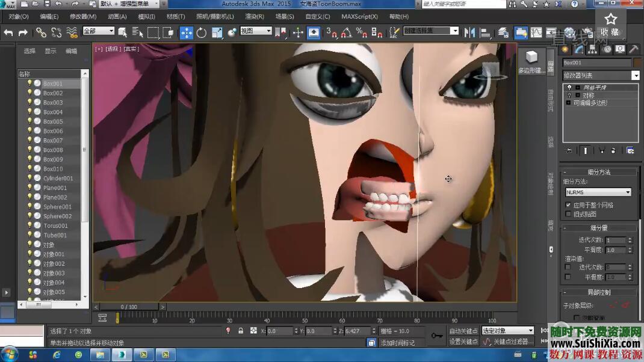
Task: Click the Select and Link tool
Action: click(x=41, y=32)
